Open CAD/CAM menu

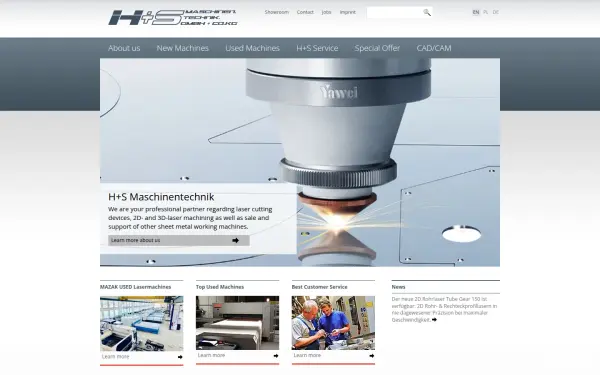pos(434,48)
